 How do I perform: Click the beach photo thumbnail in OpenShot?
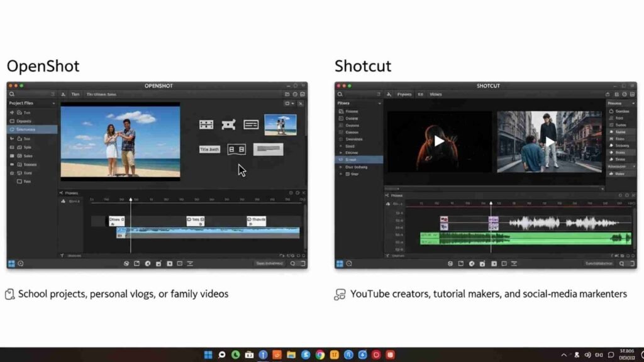point(280,124)
